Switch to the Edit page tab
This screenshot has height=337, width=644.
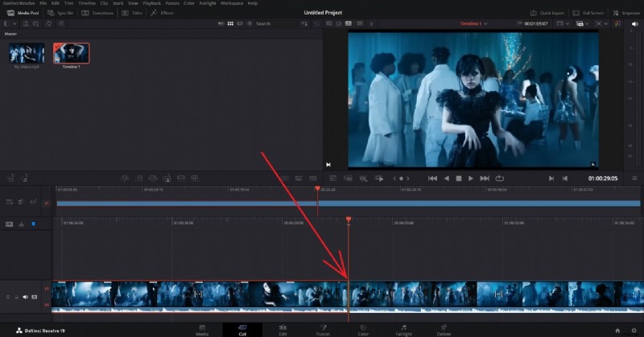283,330
